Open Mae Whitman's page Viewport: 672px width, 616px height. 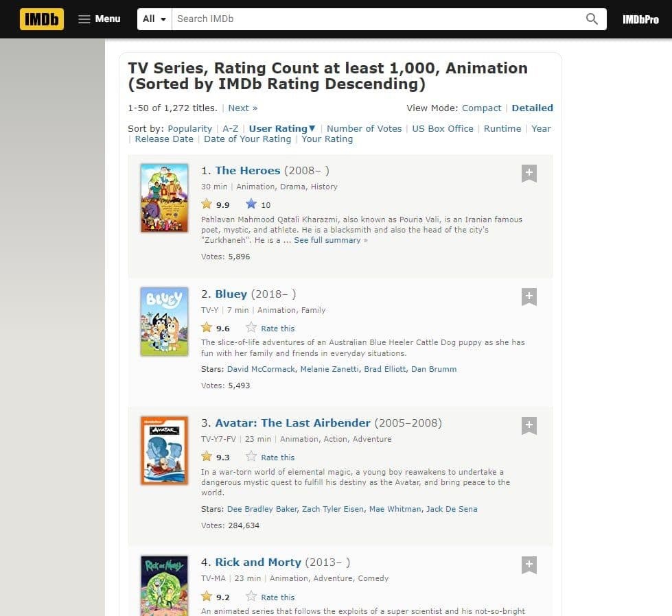[x=395, y=509]
